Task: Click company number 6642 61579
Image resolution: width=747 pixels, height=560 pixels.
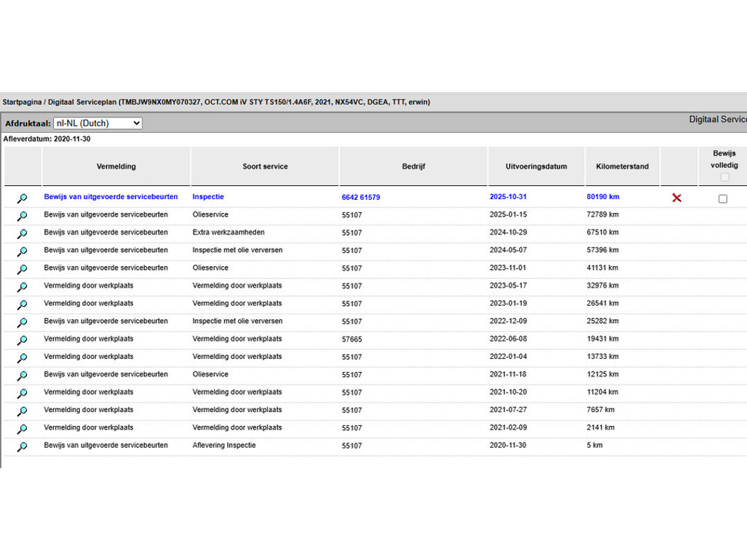Action: 360,198
